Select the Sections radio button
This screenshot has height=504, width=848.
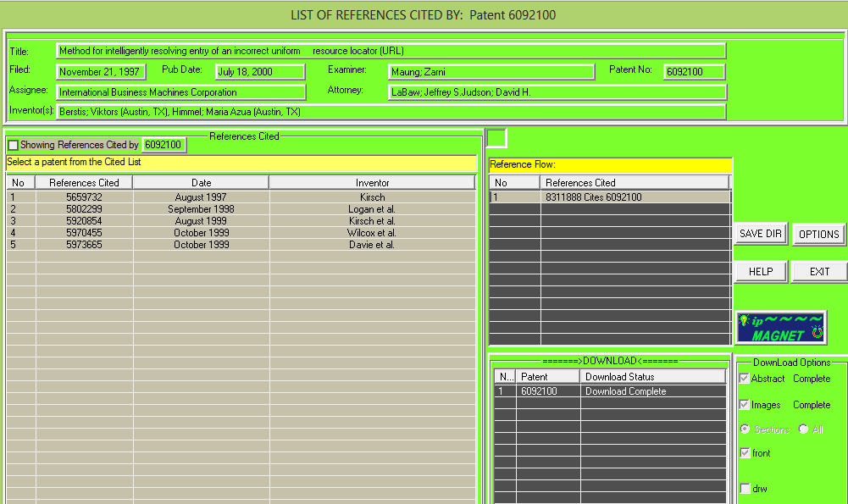745,429
